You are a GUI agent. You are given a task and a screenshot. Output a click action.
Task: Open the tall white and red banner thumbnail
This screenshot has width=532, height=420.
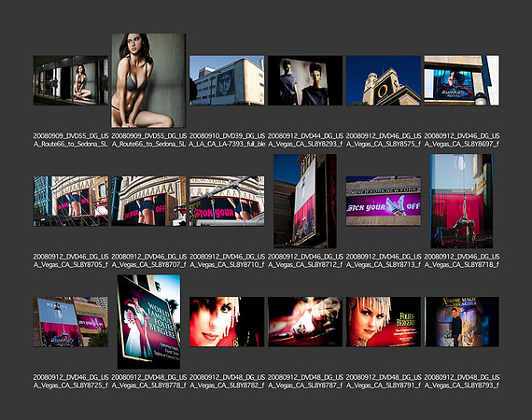(x=305, y=201)
